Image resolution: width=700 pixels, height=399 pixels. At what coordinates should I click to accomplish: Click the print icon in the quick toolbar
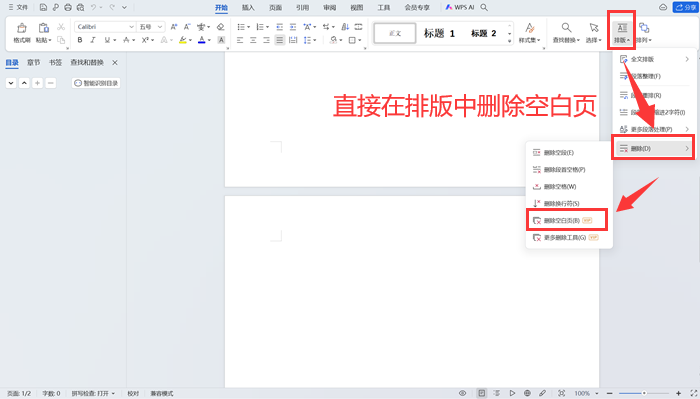click(68, 7)
